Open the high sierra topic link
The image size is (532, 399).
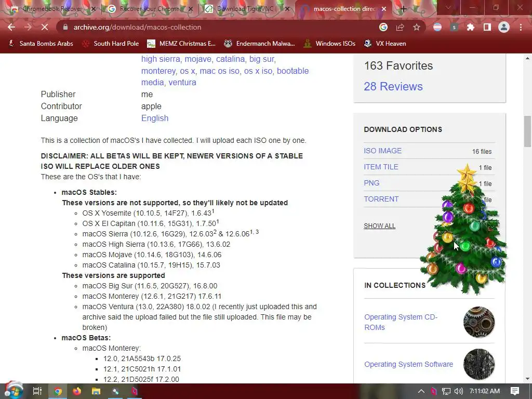point(161,59)
